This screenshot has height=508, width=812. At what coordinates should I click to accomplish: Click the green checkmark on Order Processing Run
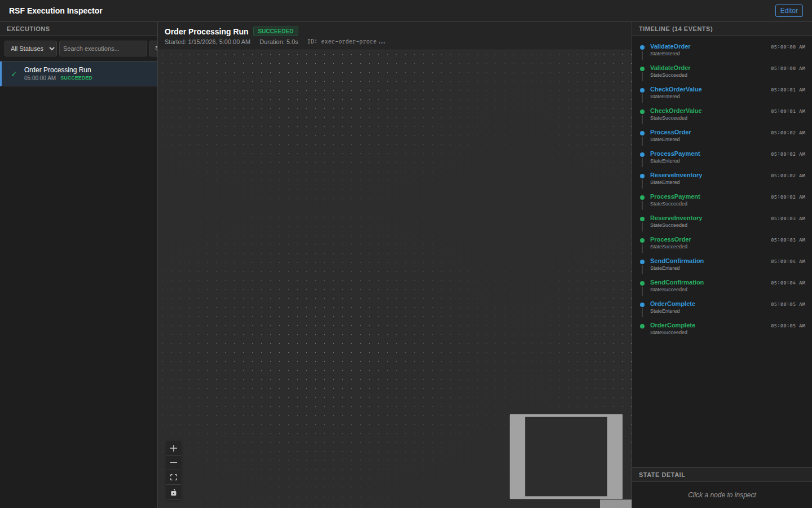pyautogui.click(x=14, y=74)
